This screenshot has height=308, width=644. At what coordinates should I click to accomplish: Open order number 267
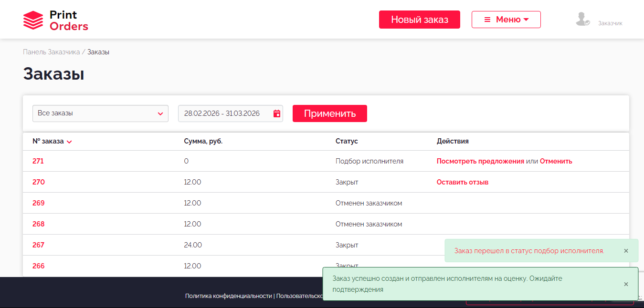38,245
